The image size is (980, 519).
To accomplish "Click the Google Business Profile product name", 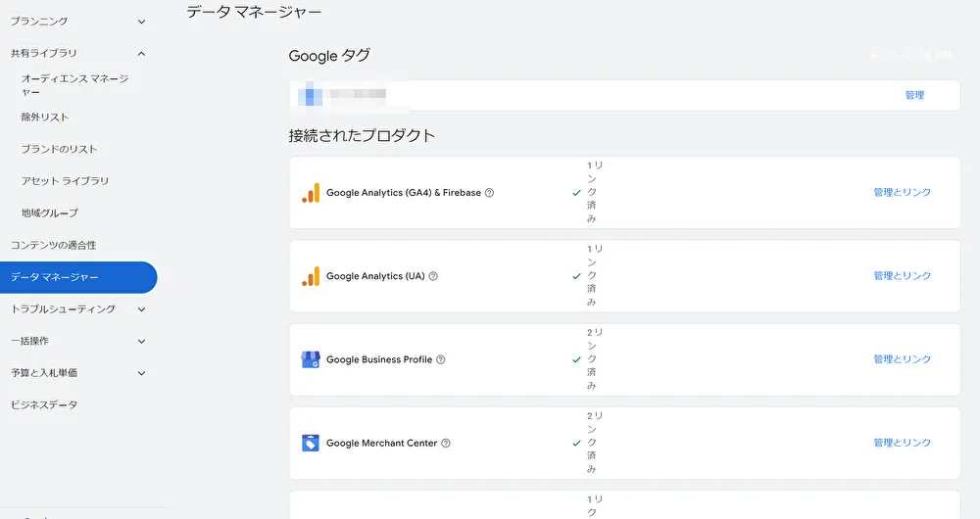I will coord(379,359).
